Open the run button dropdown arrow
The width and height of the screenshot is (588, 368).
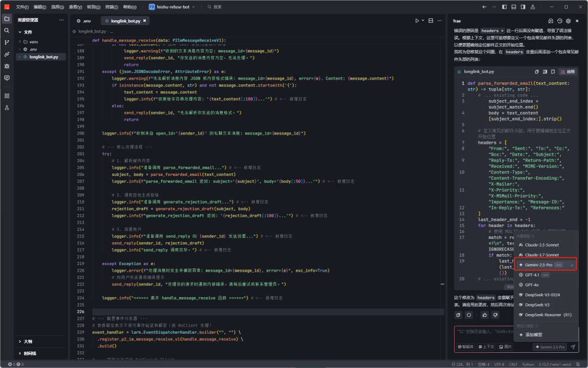click(x=424, y=21)
